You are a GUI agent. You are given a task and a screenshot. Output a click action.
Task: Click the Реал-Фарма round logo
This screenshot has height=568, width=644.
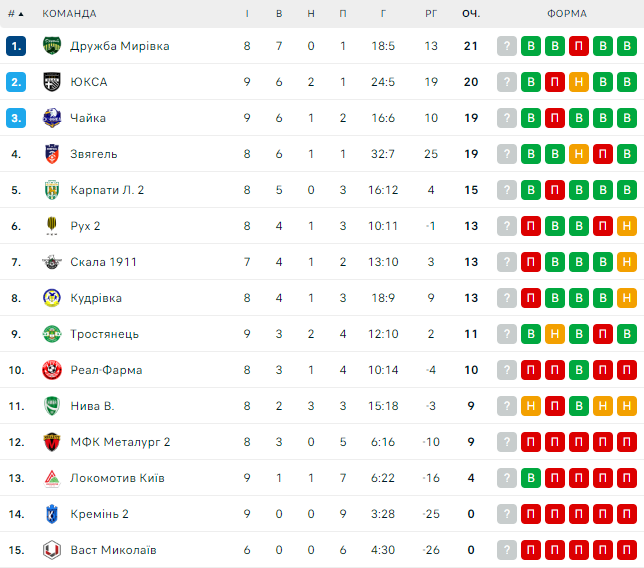(52, 370)
